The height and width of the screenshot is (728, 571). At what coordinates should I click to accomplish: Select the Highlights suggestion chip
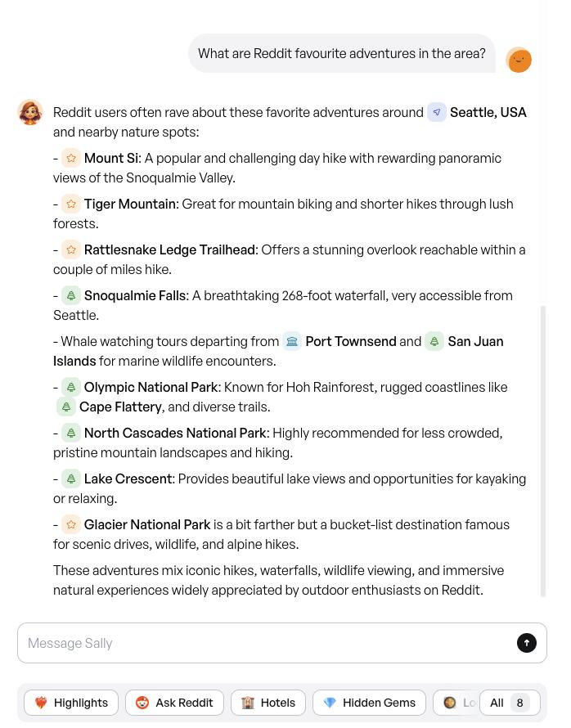click(x=71, y=703)
